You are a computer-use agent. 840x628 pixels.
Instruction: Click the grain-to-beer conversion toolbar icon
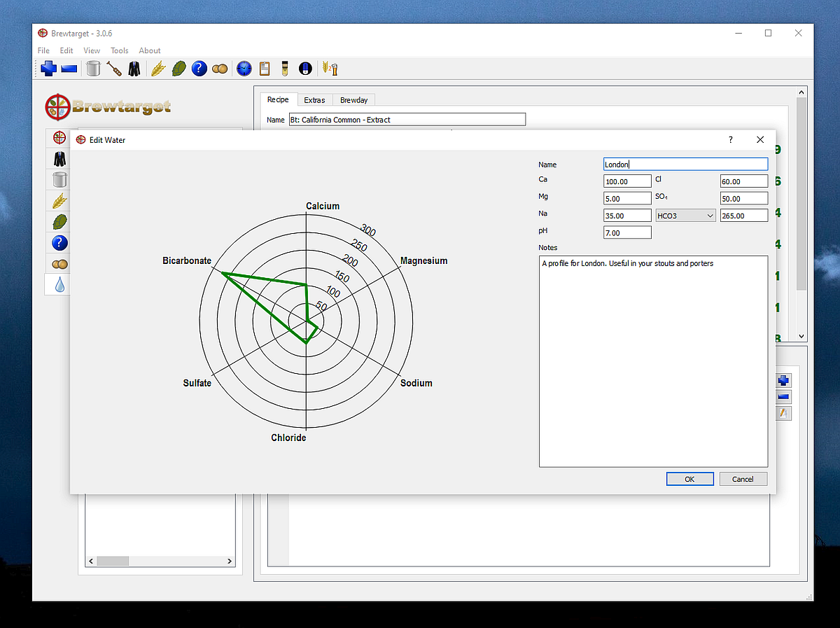[330, 69]
